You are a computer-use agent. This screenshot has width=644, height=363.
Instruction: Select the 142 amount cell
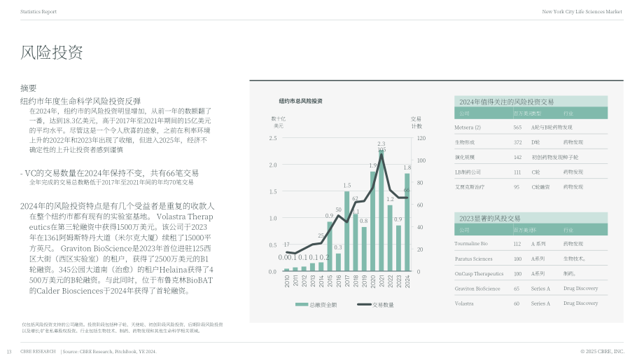pyautogui.click(x=517, y=158)
